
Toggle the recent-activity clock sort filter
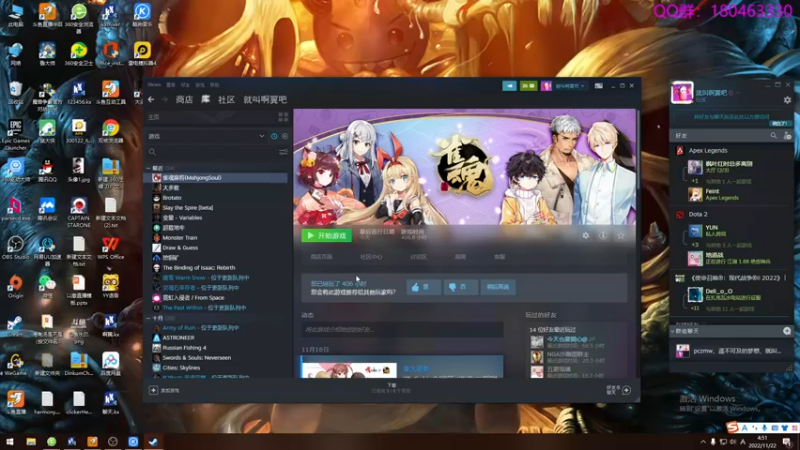point(274,136)
